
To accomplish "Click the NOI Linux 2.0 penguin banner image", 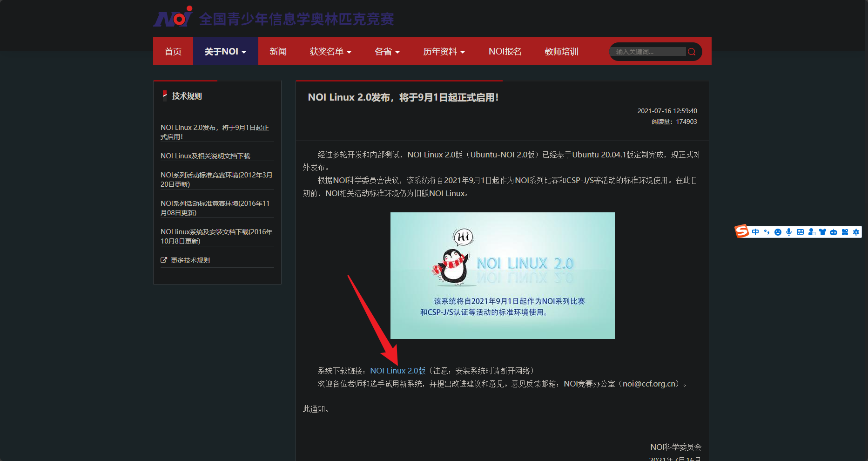I will tap(502, 275).
